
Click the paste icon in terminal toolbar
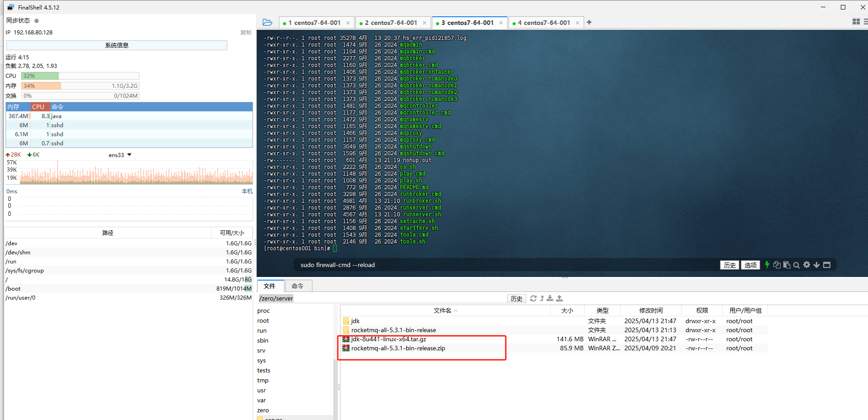(787, 265)
